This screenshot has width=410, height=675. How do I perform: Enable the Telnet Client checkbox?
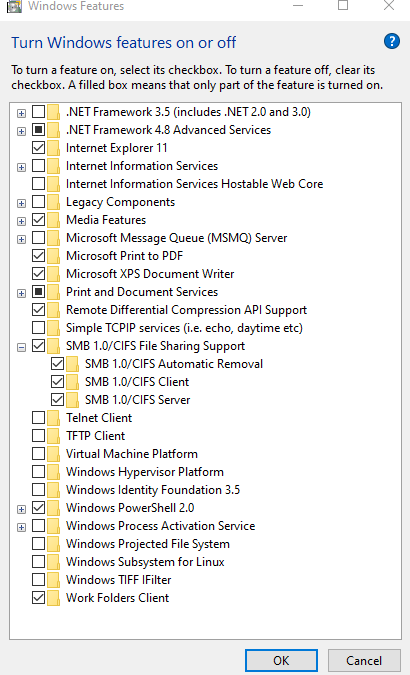coord(38,418)
